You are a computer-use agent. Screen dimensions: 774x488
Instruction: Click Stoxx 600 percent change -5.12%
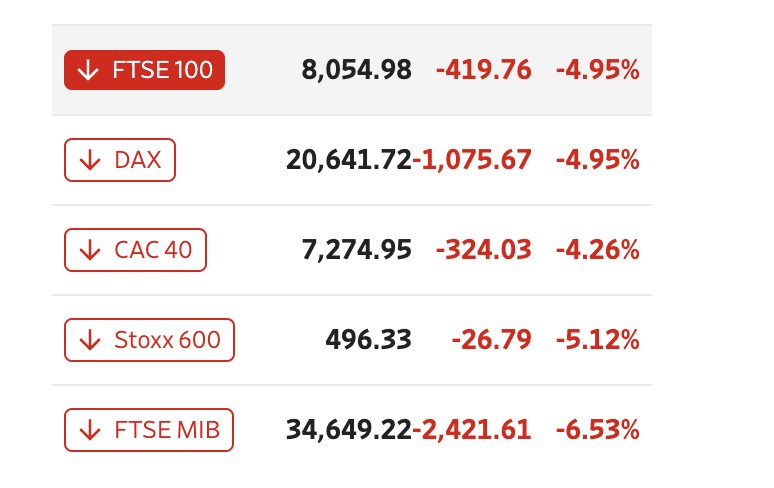coord(597,340)
